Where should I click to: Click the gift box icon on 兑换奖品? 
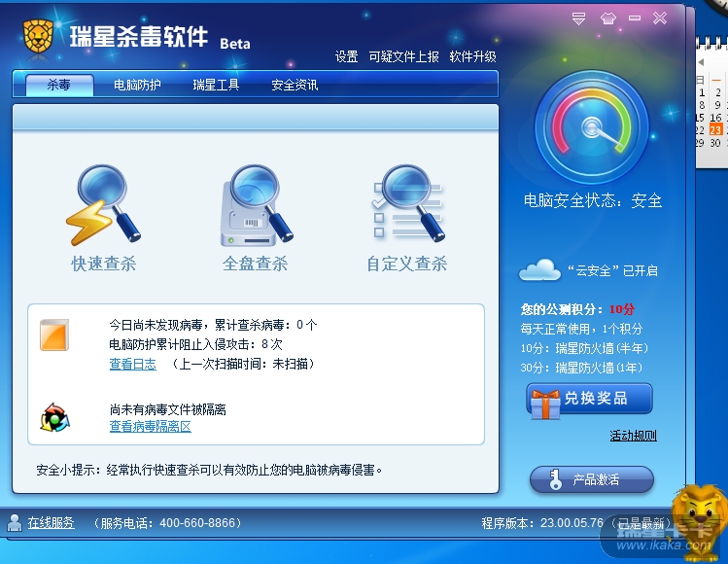pyautogui.click(x=544, y=405)
